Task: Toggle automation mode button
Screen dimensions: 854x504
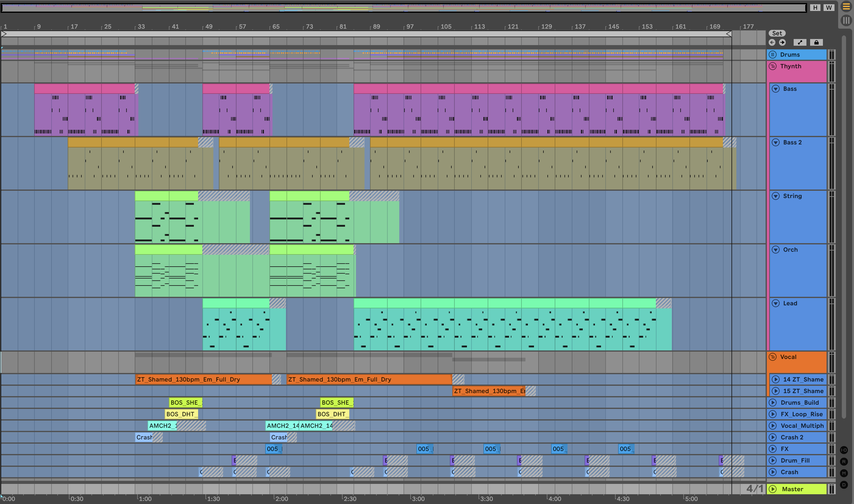Action: (x=800, y=42)
